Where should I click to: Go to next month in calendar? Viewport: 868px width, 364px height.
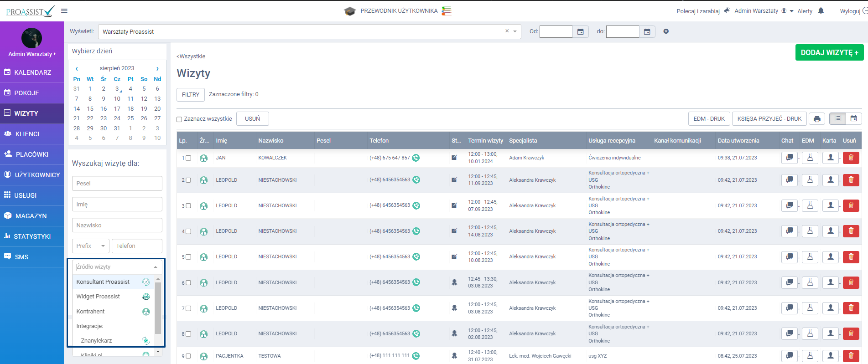(x=157, y=68)
